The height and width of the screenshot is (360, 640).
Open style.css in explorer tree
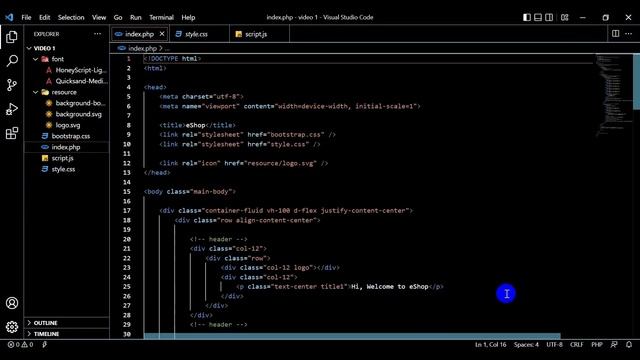pos(63,169)
